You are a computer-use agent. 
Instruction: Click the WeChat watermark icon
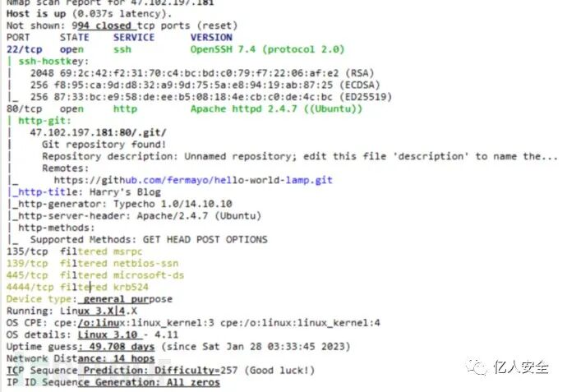click(477, 367)
